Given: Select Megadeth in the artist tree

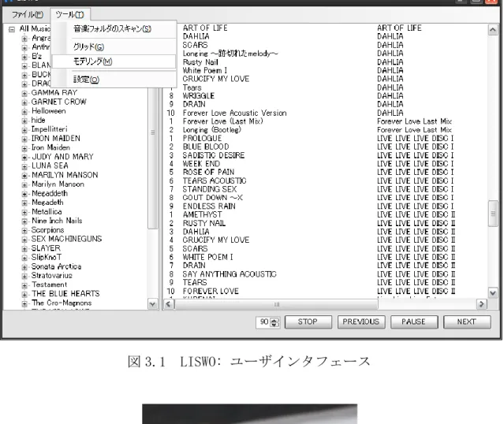Looking at the screenshot, I should coord(47,203).
